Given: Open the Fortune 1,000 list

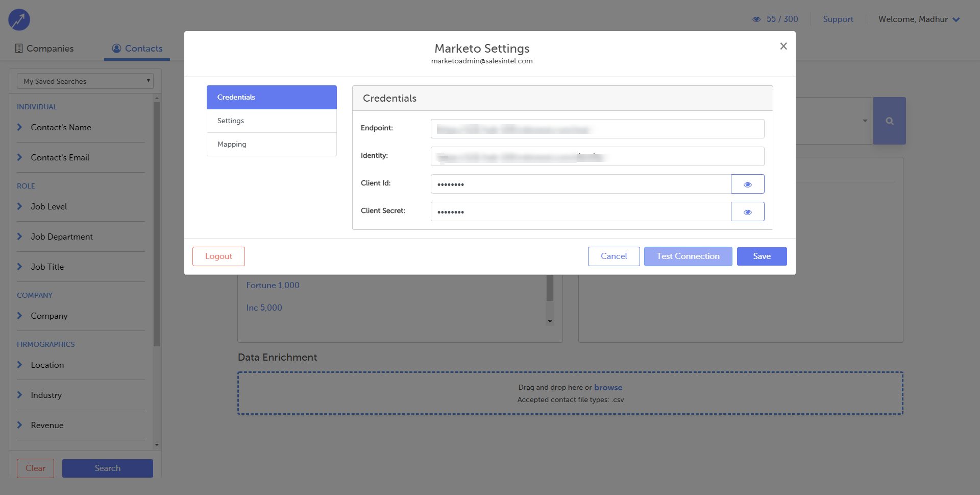Looking at the screenshot, I should point(273,286).
